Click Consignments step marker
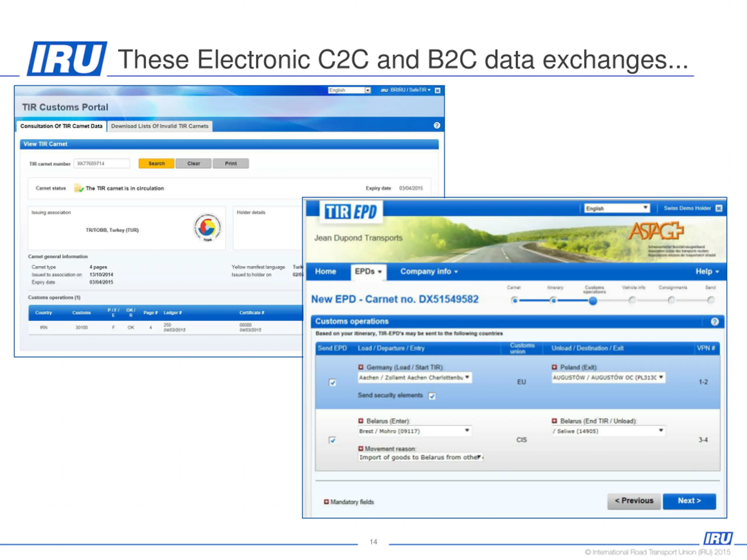 (x=672, y=300)
